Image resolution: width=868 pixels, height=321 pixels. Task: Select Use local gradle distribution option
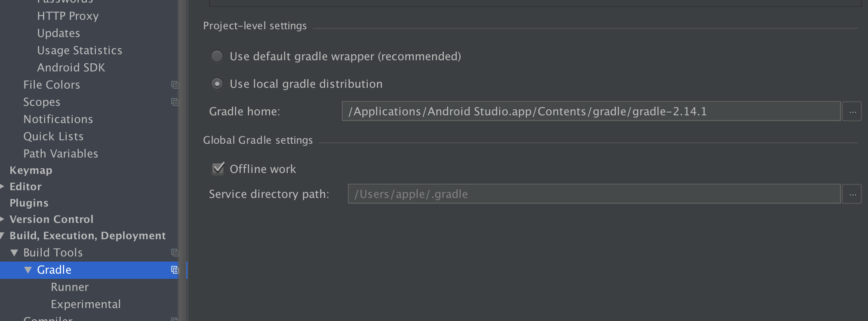tap(217, 84)
